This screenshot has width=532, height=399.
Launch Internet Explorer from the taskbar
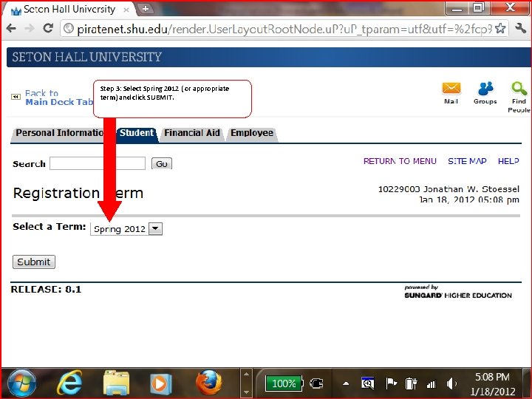point(69,383)
